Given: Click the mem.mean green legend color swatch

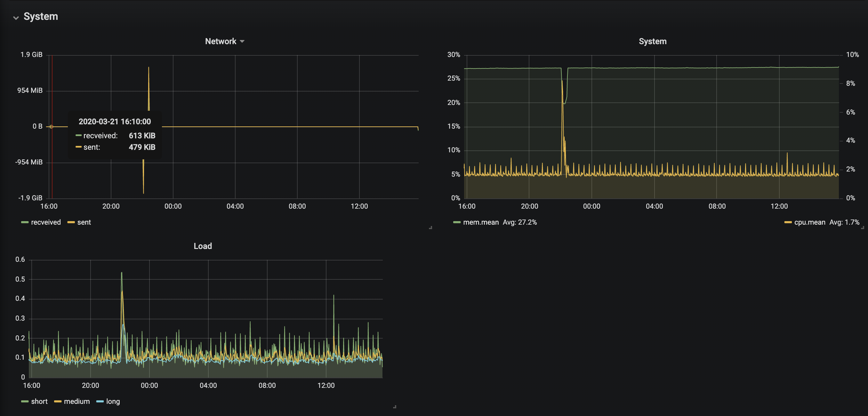Looking at the screenshot, I should 457,222.
